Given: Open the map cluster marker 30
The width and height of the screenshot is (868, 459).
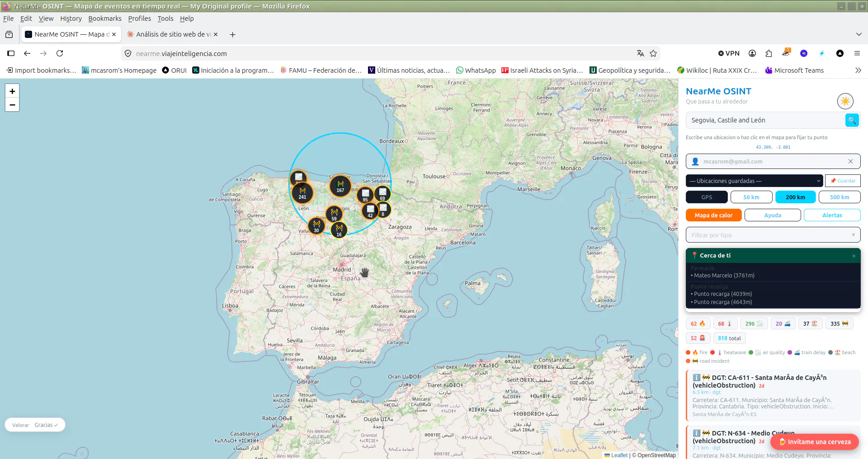Looking at the screenshot, I should coord(316,225).
